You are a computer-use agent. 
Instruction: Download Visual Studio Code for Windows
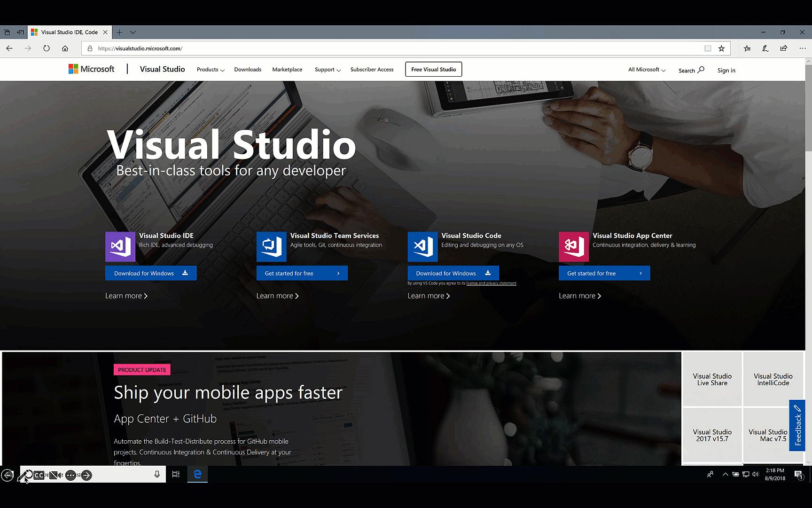click(x=453, y=273)
